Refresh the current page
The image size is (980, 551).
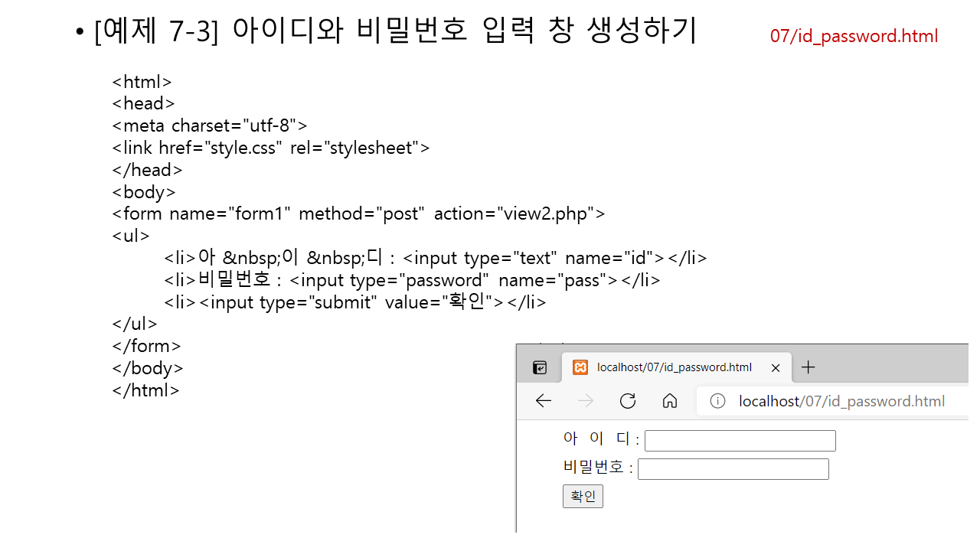[x=628, y=401]
